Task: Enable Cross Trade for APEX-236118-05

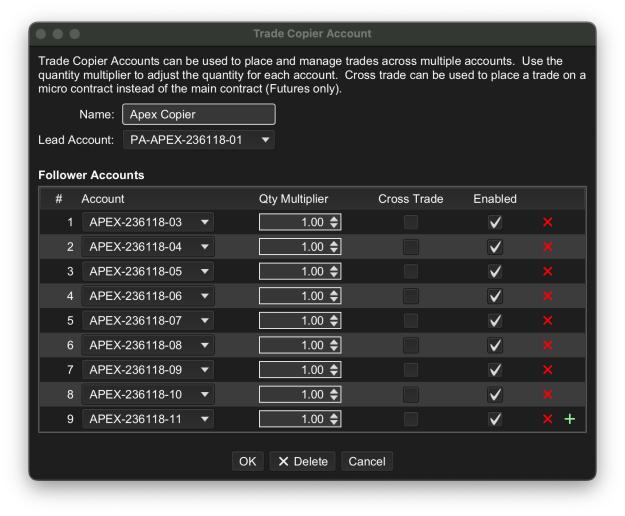Action: tap(411, 271)
